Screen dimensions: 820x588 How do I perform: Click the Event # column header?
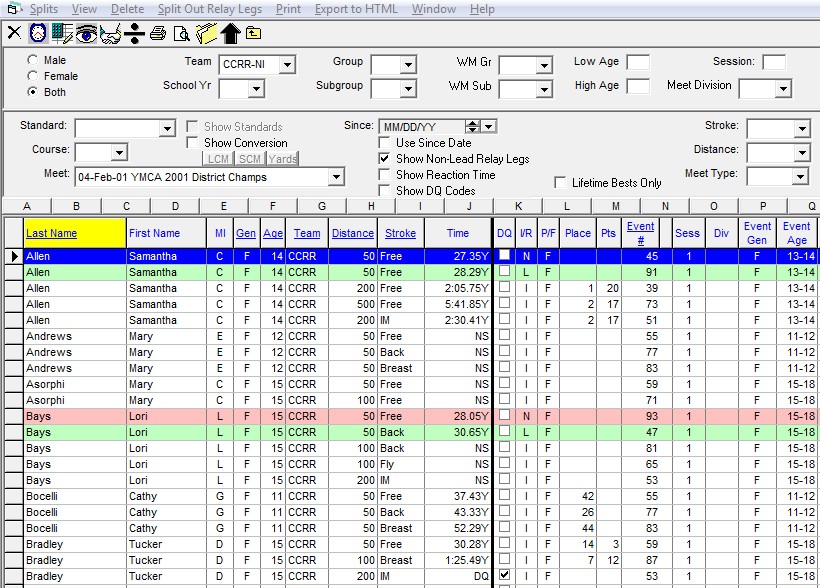click(640, 233)
